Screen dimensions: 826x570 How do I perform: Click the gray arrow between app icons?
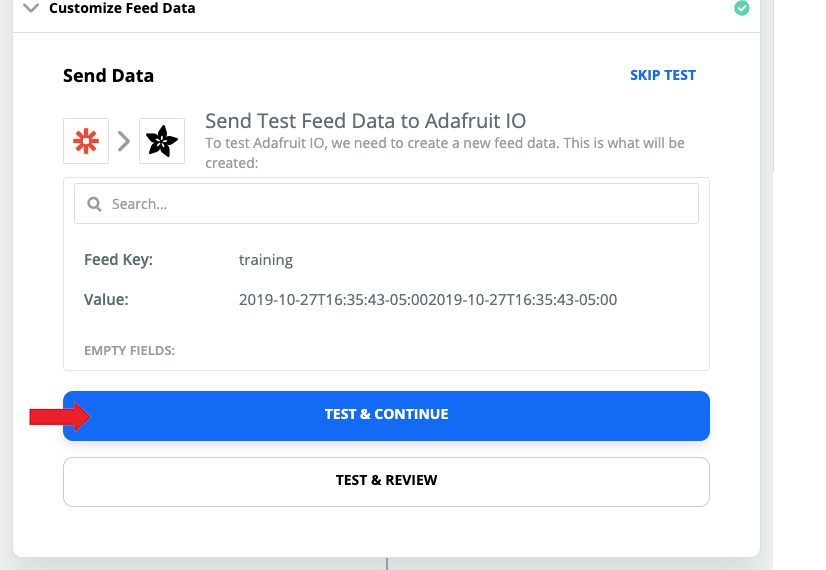pos(124,141)
